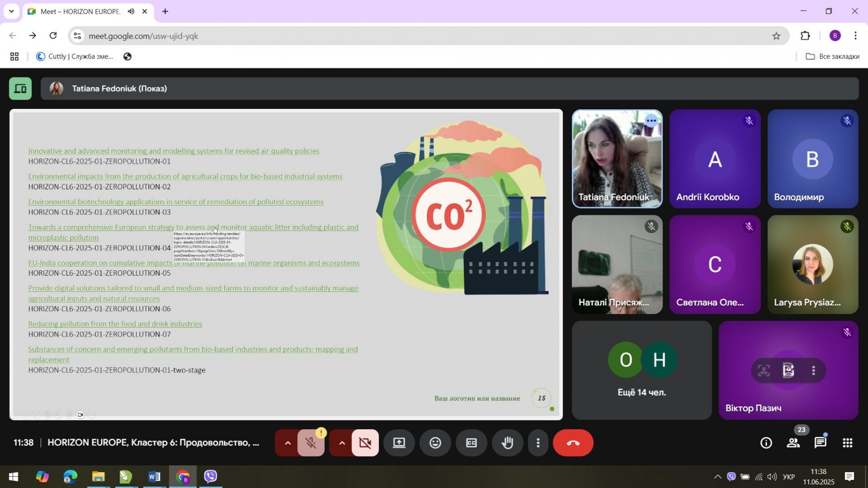Open 'Environmental impacts from the production of agricultural crops' link
Image resolution: width=868 pixels, height=488 pixels.
(185, 176)
